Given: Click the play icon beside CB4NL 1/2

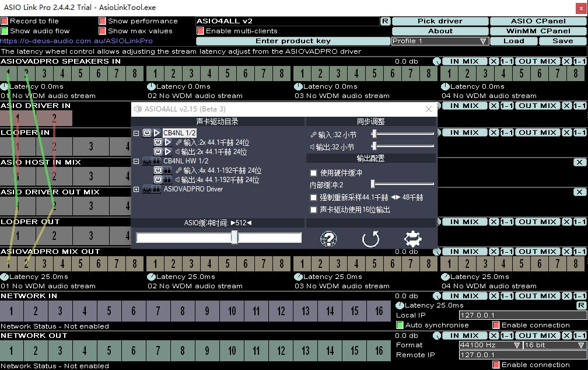Looking at the screenshot, I should 157,133.
